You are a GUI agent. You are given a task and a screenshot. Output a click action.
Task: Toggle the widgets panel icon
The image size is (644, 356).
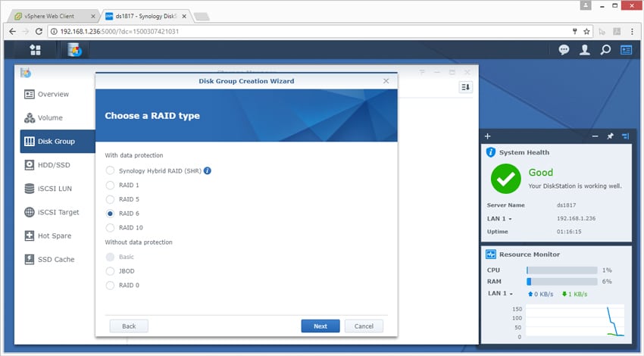pyautogui.click(x=627, y=50)
